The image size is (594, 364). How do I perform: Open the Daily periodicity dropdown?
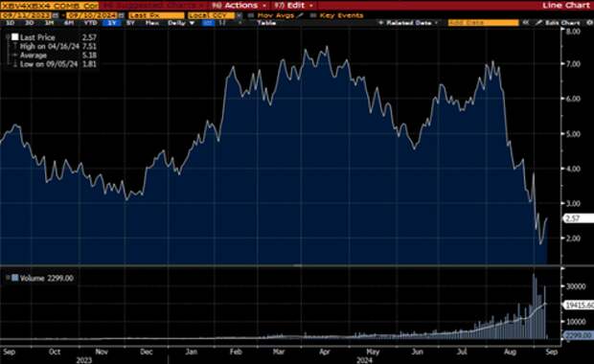pyautogui.click(x=181, y=23)
